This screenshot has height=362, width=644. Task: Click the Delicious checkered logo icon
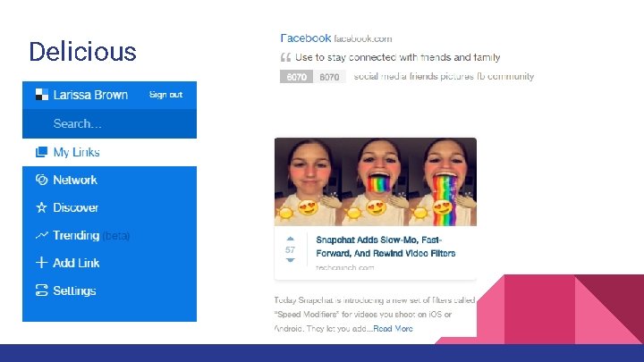pos(41,95)
